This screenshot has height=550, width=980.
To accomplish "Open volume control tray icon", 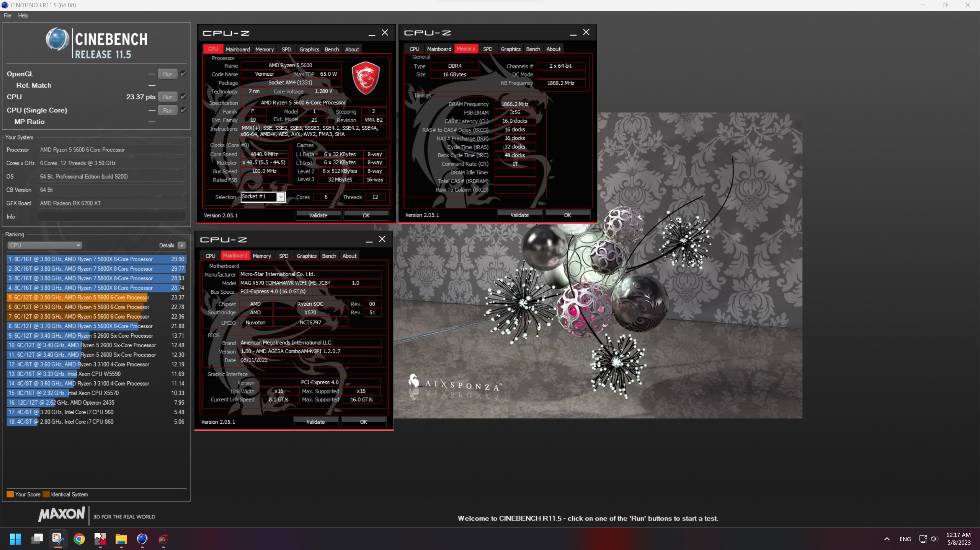I will [934, 539].
